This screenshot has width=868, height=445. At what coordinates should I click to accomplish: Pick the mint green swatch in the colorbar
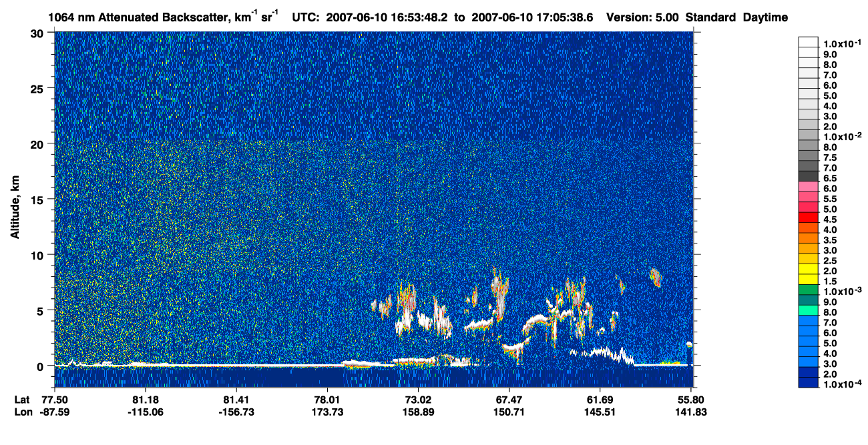(809, 310)
